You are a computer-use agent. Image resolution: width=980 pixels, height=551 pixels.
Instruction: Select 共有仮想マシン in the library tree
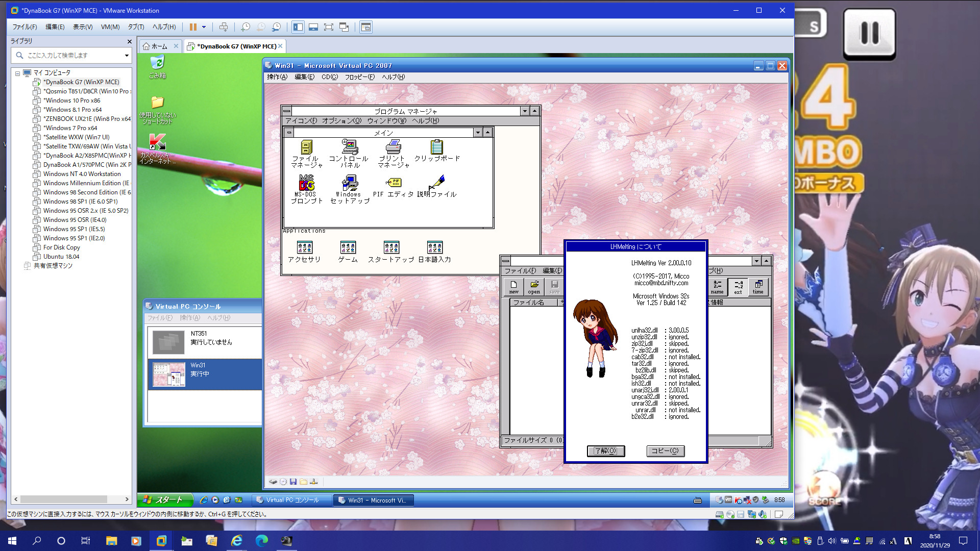tap(53, 266)
